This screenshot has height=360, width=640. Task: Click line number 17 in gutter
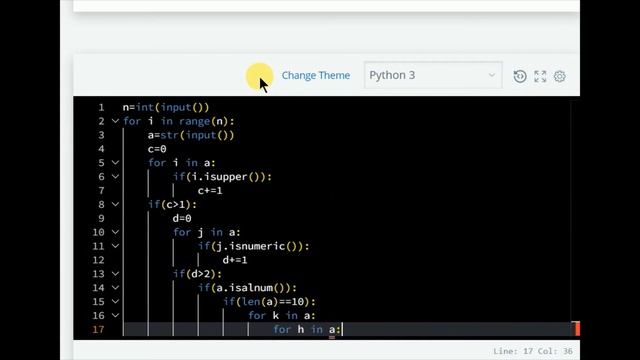click(98, 329)
